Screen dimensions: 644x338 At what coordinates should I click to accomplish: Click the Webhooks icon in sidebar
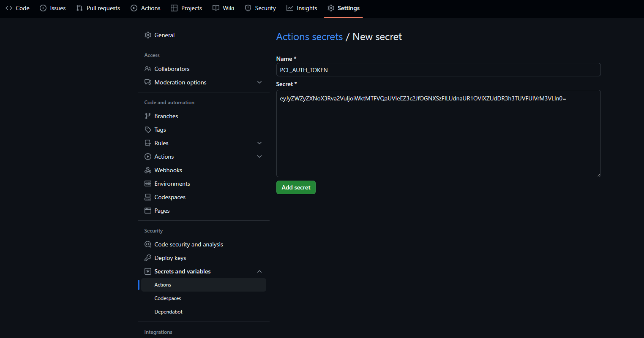pos(147,170)
